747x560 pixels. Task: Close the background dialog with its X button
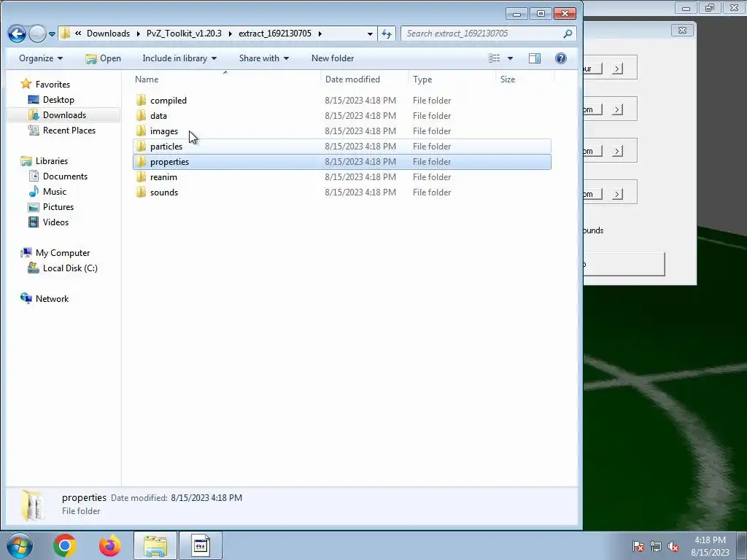click(x=682, y=30)
